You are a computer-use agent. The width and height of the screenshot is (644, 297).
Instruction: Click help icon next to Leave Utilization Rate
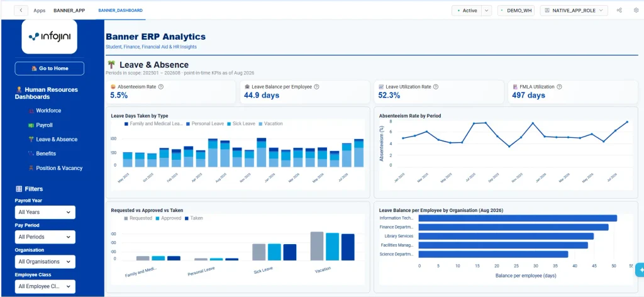[436, 87]
